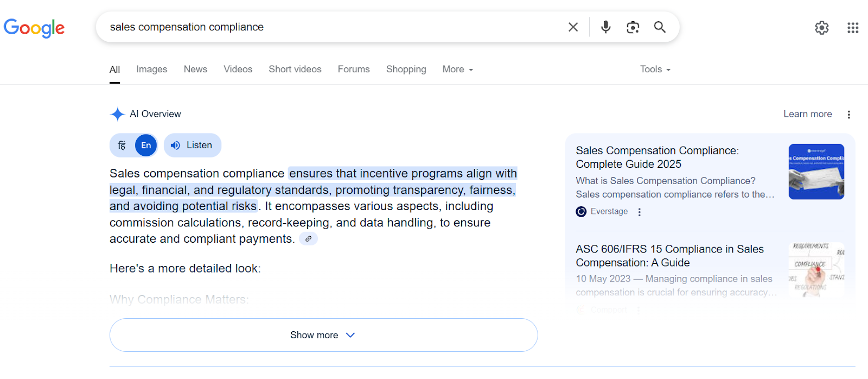Open the Everstage result options menu
The width and height of the screenshot is (868, 379).
[x=640, y=212]
